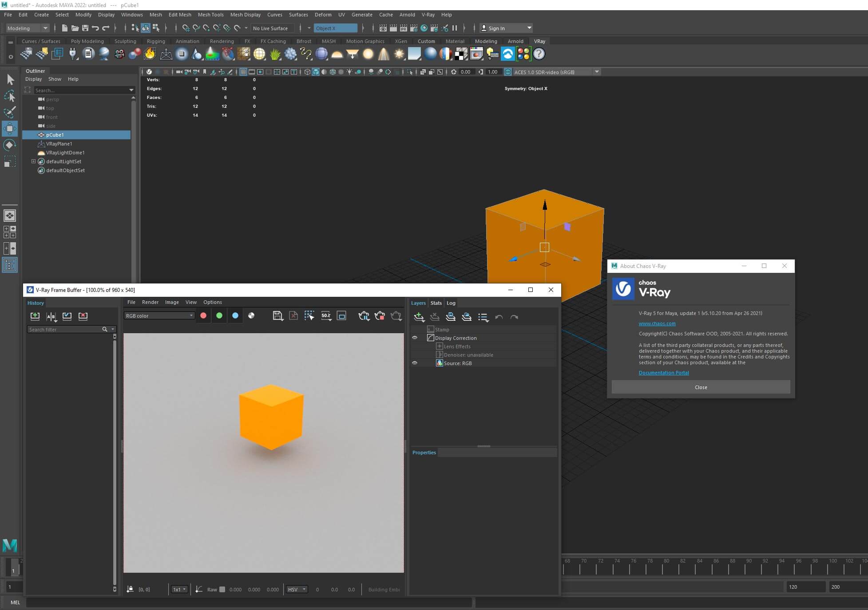Viewport: 868px width, 610px height.
Task: Click the New Scene icon in status line
Action: (x=65, y=28)
